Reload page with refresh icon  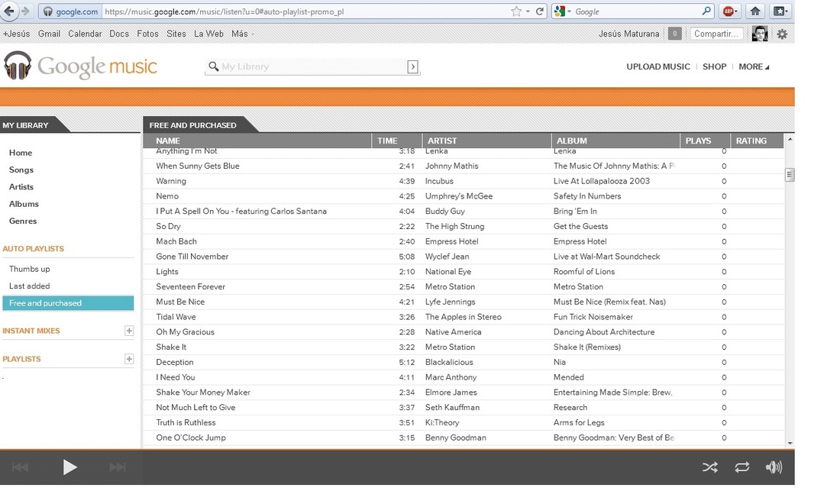pos(539,11)
